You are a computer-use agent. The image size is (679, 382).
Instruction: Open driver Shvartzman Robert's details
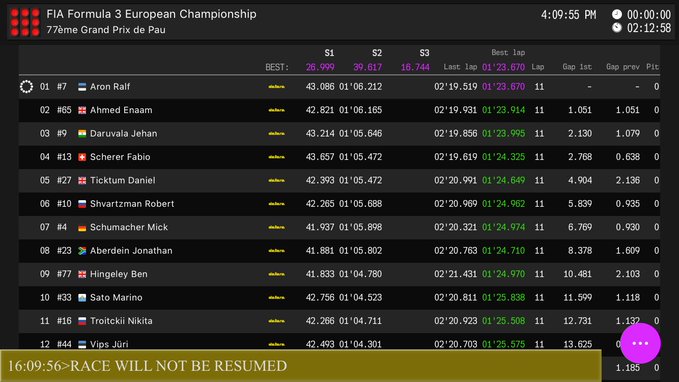click(x=340, y=204)
